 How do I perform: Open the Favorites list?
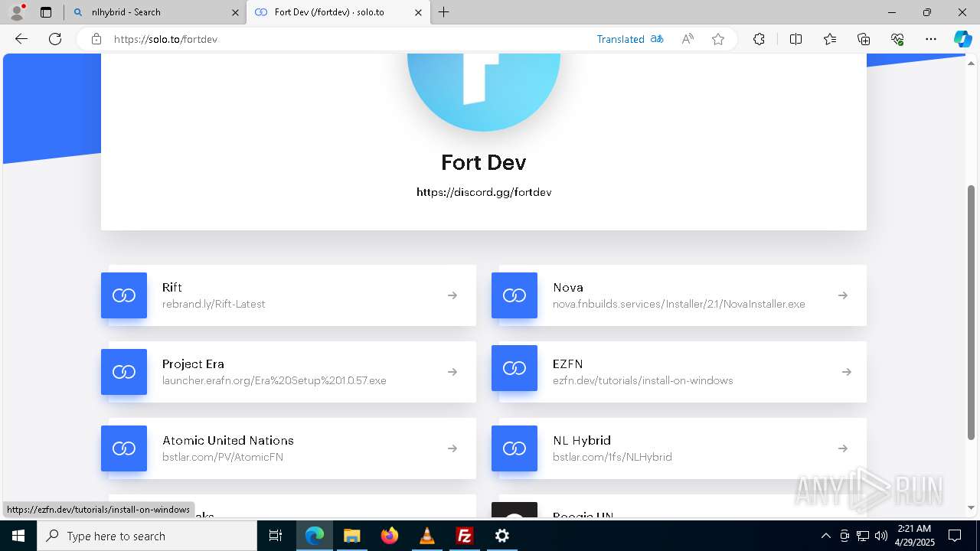coord(830,39)
